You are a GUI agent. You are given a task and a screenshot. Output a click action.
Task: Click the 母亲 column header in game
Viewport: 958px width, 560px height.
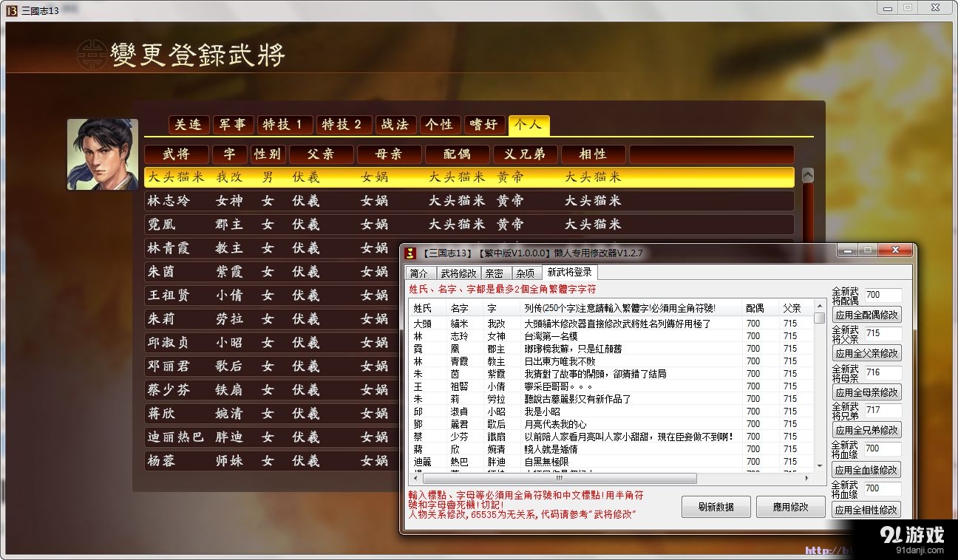(x=390, y=154)
